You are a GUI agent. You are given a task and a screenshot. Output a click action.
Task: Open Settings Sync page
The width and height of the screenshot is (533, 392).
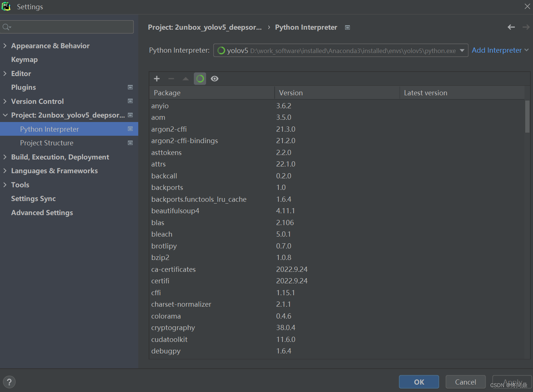click(x=33, y=199)
